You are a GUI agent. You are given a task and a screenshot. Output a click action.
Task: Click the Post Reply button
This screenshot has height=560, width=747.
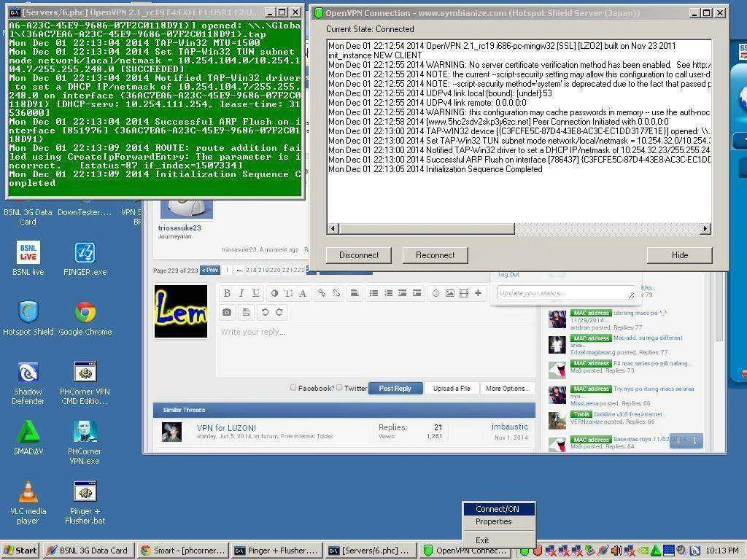coord(395,389)
